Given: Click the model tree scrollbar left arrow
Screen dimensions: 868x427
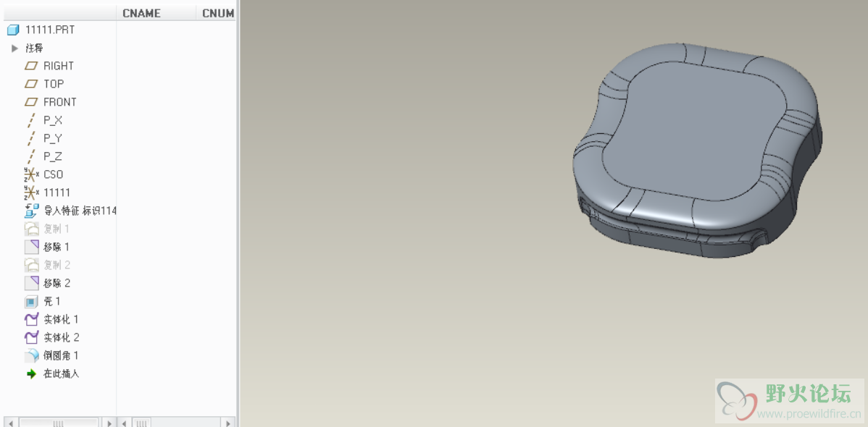Looking at the screenshot, I should pyautogui.click(x=10, y=423).
